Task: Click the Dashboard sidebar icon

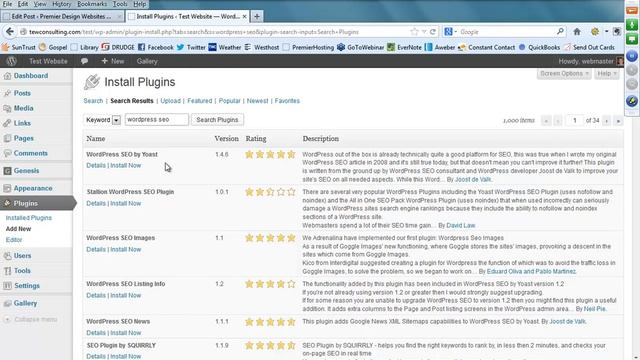Action: pyautogui.click(x=7, y=76)
